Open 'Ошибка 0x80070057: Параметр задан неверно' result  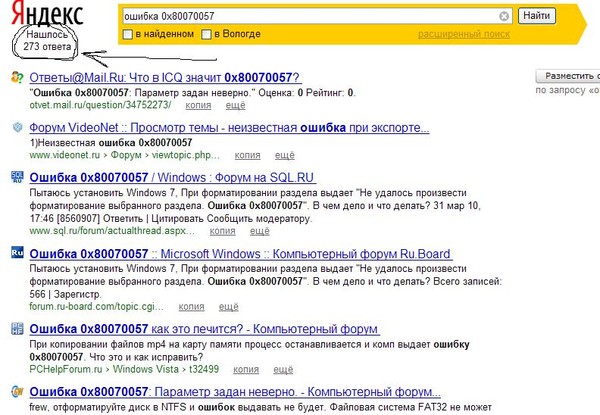(x=235, y=392)
